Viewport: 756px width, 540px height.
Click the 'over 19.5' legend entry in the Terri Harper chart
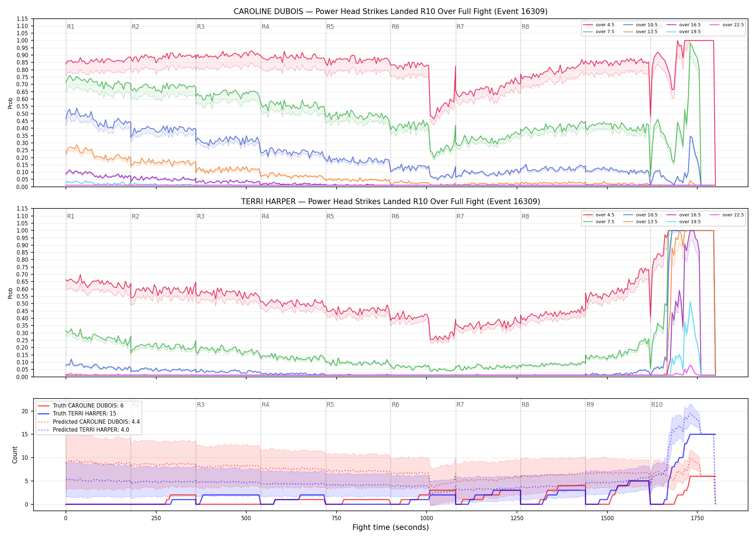coord(683,222)
